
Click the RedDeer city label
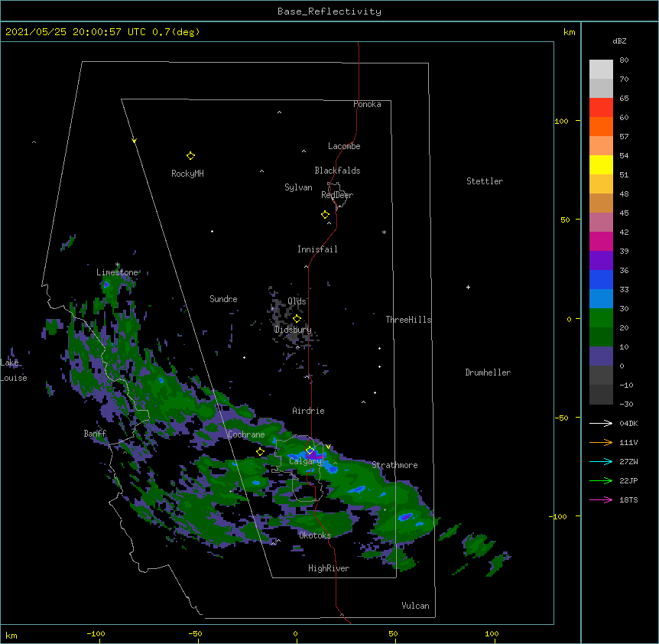tap(337, 195)
